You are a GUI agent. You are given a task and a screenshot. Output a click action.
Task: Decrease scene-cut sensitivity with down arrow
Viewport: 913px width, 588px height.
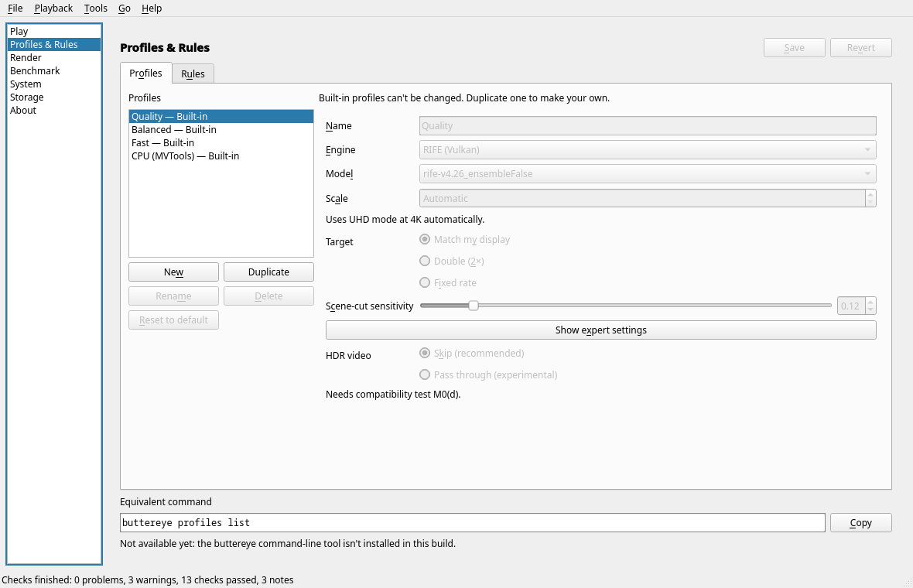870,309
